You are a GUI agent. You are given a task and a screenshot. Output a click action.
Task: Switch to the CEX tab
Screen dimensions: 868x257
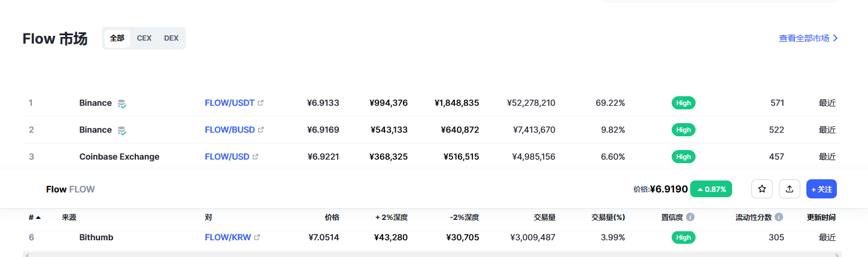tap(144, 38)
